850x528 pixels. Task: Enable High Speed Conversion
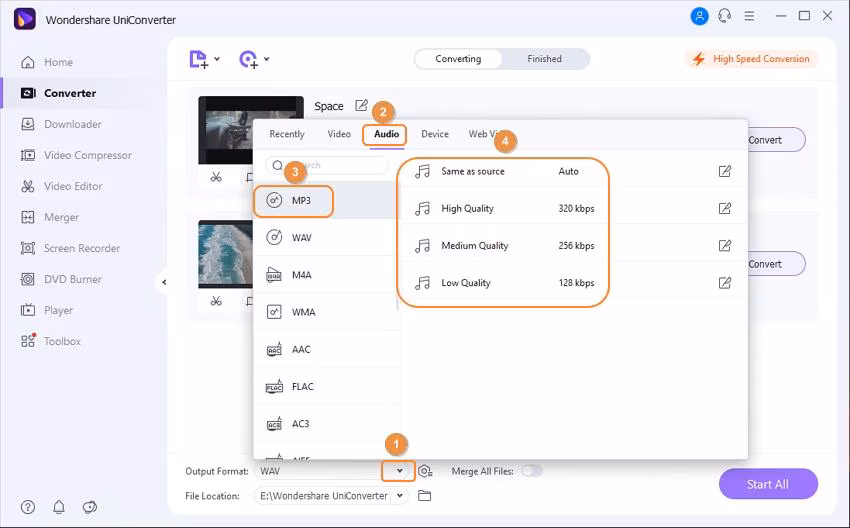[x=751, y=59]
